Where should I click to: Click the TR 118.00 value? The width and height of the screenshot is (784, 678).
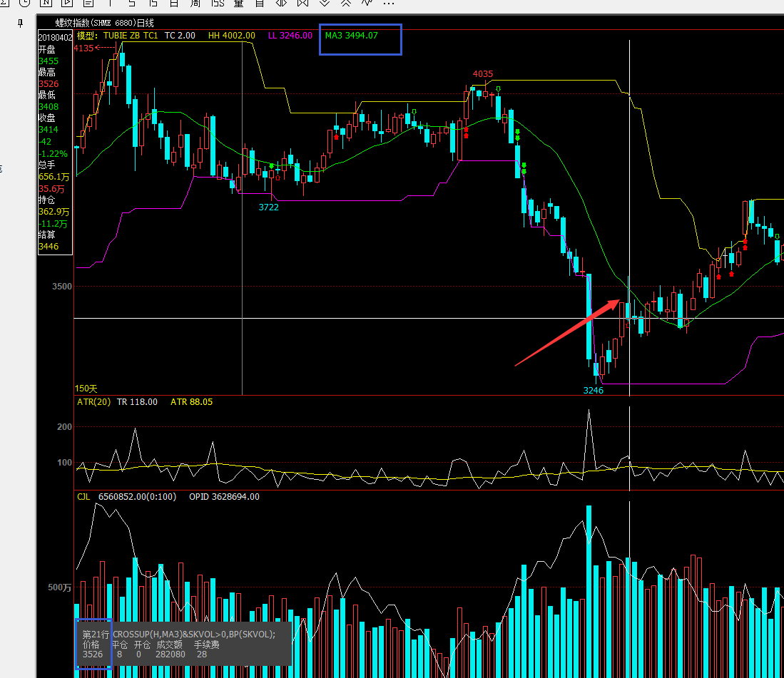pyautogui.click(x=137, y=401)
